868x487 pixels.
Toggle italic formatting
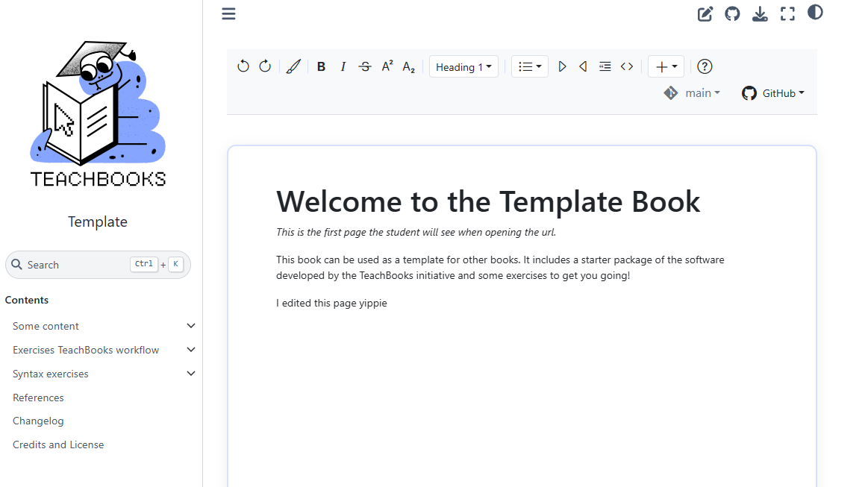pos(343,66)
